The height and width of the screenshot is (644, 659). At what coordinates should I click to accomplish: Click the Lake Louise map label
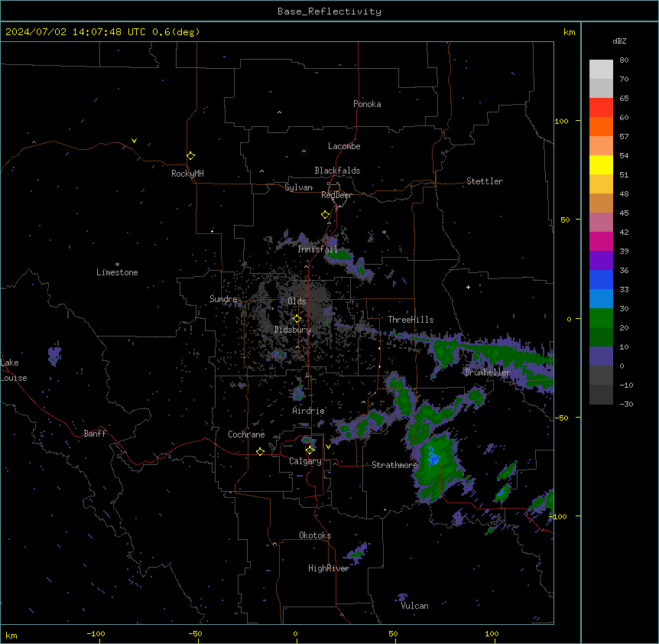pyautogui.click(x=14, y=370)
